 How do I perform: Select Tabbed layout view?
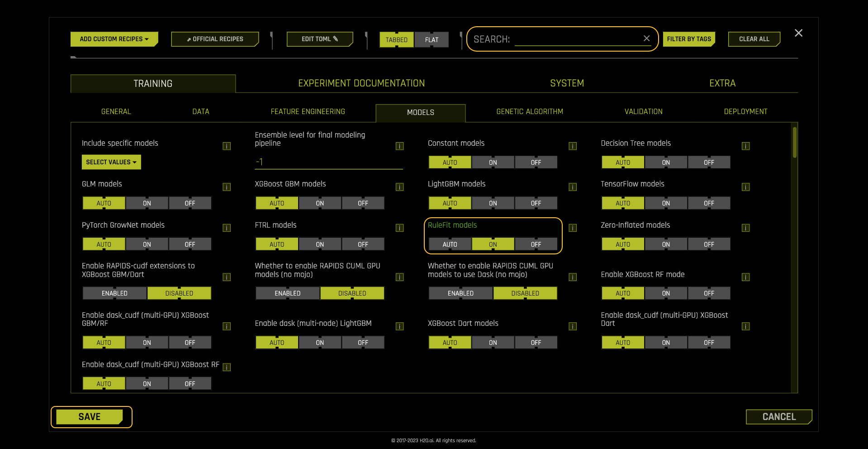tap(396, 40)
